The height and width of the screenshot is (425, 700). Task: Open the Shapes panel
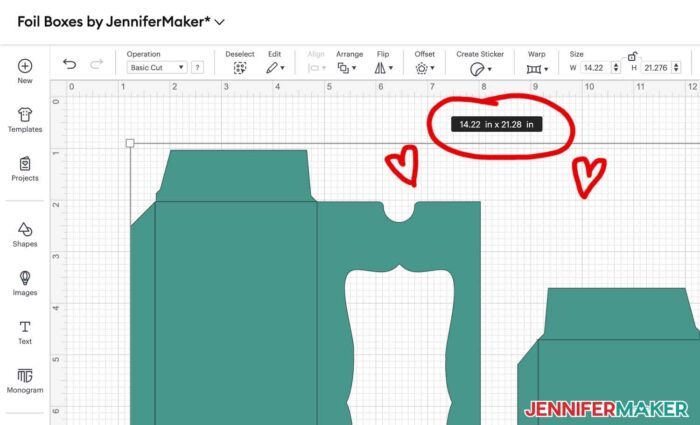click(25, 234)
